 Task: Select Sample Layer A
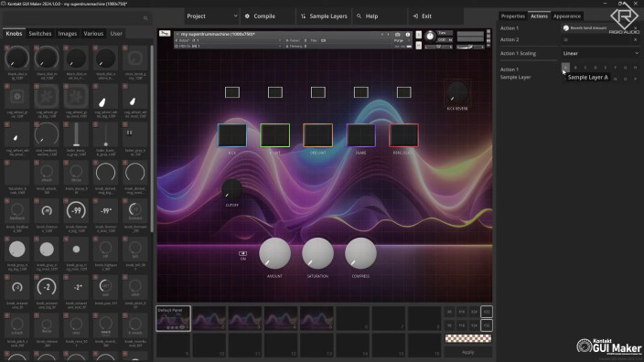pos(565,68)
